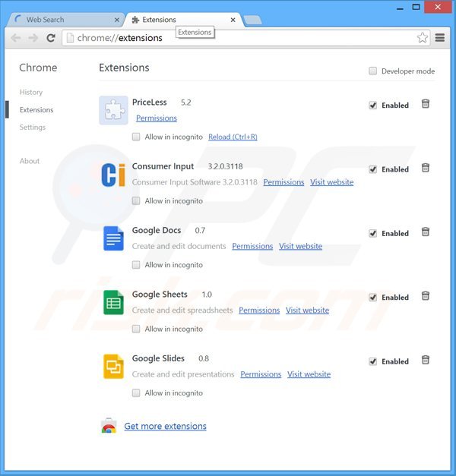Delete PriceLess extension with trash icon
The width and height of the screenshot is (456, 476).
pos(426,104)
